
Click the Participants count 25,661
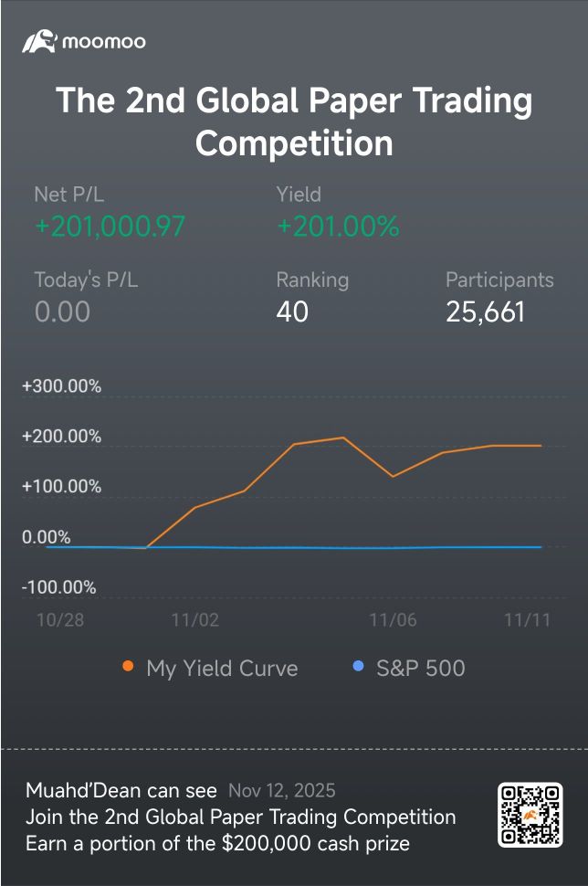point(485,312)
